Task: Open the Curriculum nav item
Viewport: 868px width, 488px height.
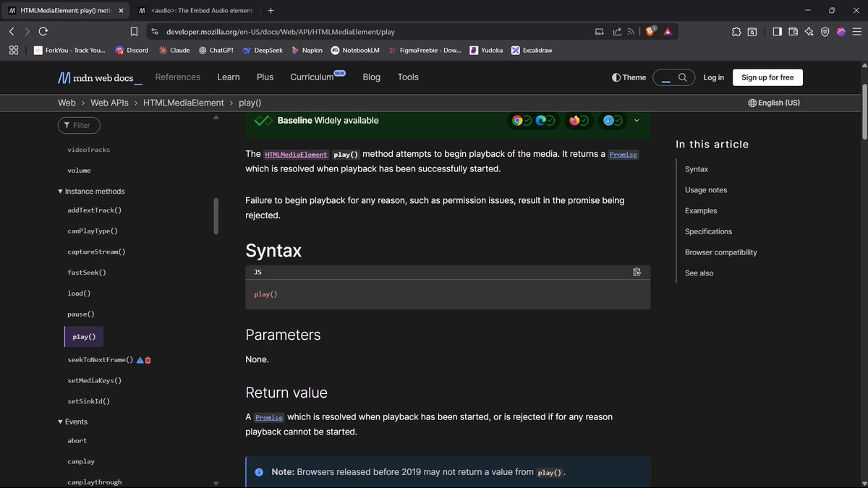Action: click(x=318, y=77)
